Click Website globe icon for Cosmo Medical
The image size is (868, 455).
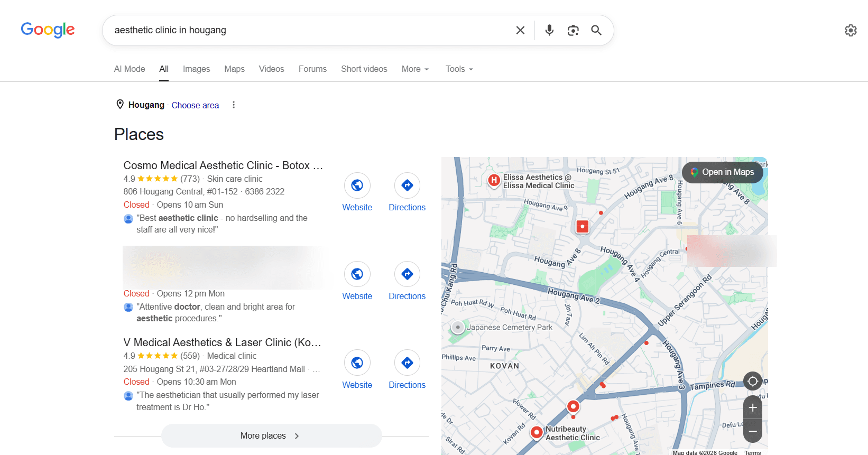pyautogui.click(x=357, y=185)
